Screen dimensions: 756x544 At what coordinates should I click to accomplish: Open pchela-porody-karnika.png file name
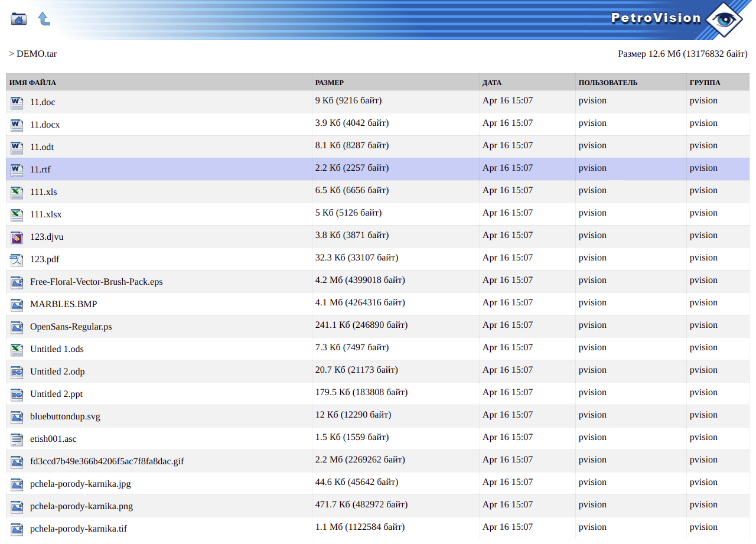[82, 506]
